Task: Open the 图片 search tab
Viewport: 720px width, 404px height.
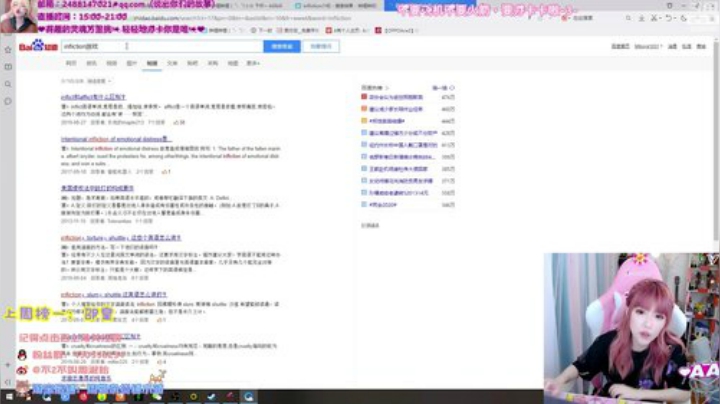Action: point(132,63)
